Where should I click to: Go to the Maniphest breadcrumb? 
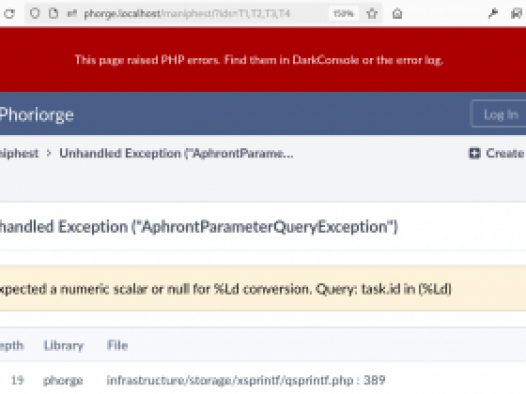(x=19, y=153)
